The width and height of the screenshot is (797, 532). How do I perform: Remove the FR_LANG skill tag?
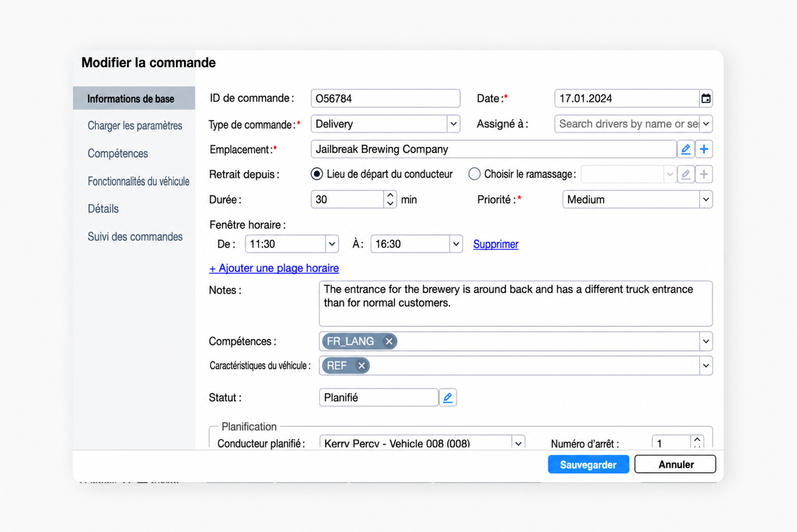(389, 341)
